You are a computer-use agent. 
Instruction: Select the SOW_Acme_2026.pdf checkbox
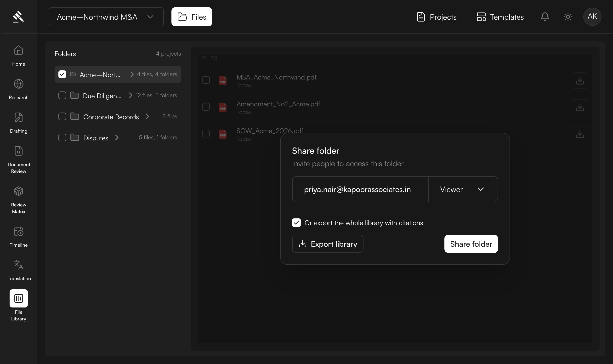pyautogui.click(x=206, y=134)
